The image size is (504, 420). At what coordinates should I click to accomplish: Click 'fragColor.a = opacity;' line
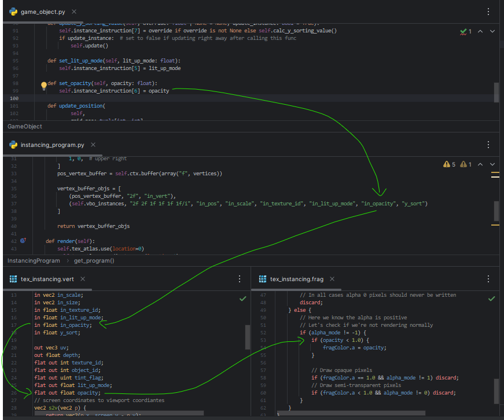(x=355, y=348)
